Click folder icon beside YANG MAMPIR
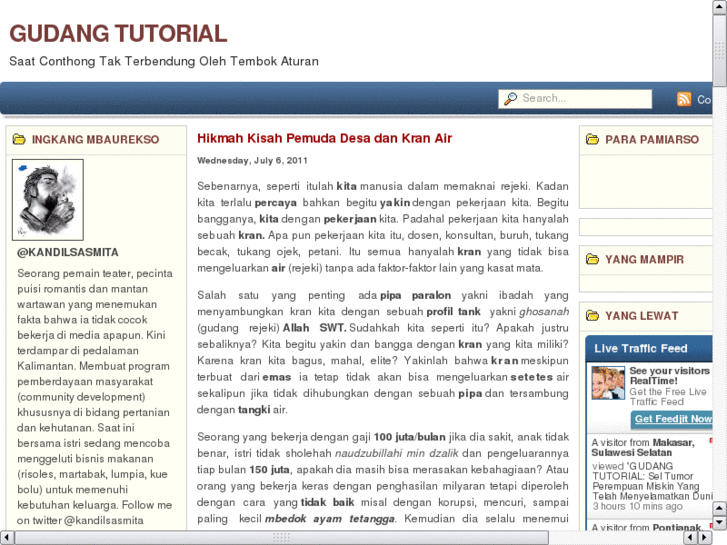Viewport: 727px width, 545px height. tap(592, 259)
